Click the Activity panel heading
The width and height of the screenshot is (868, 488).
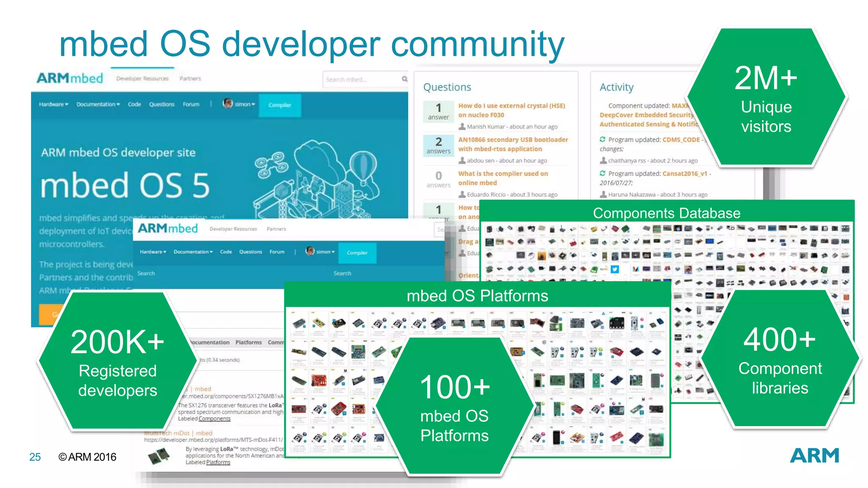pyautogui.click(x=616, y=87)
